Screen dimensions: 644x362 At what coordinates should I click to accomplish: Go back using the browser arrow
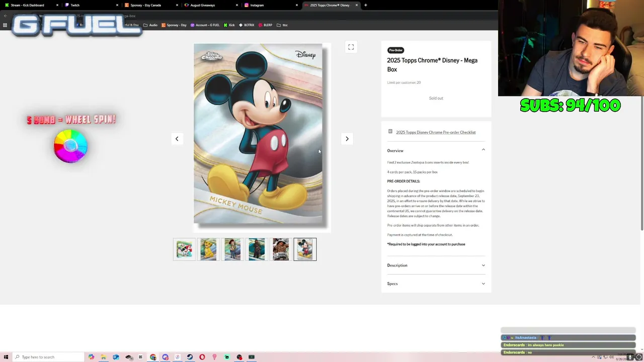[x=5, y=16]
